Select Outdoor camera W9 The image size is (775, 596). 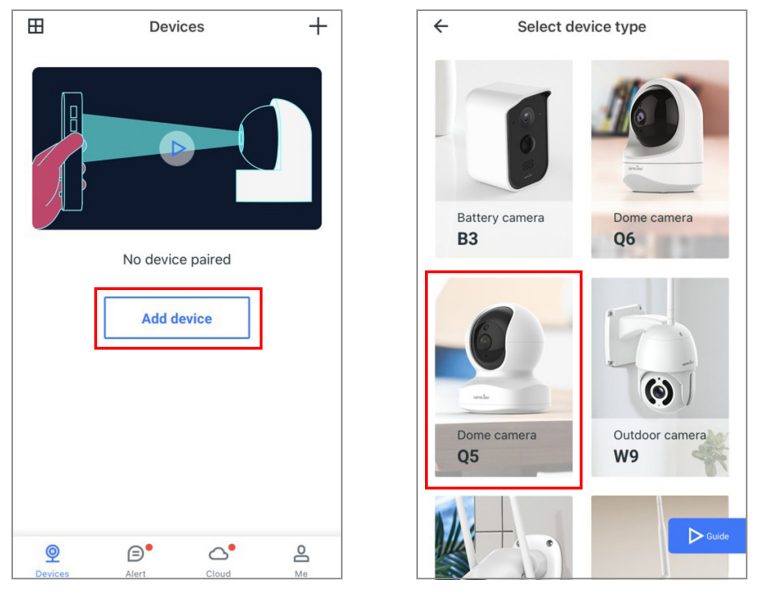point(660,377)
